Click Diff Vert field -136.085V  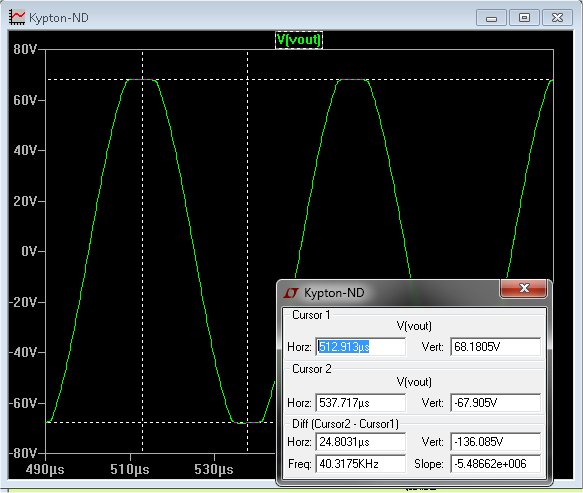point(495,442)
